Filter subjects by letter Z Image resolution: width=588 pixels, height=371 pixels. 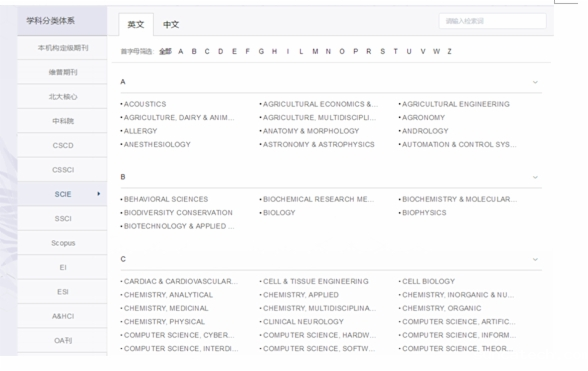coord(449,51)
